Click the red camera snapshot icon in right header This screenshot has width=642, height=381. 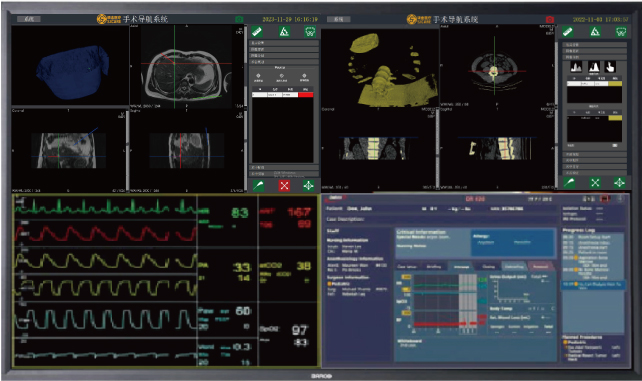pyautogui.click(x=549, y=19)
